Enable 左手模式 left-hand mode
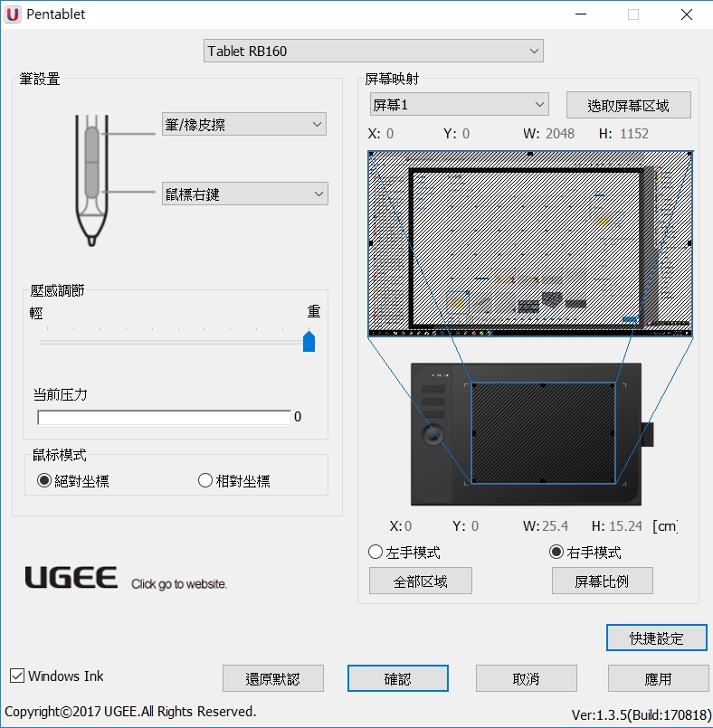This screenshot has width=713, height=728. (376, 552)
